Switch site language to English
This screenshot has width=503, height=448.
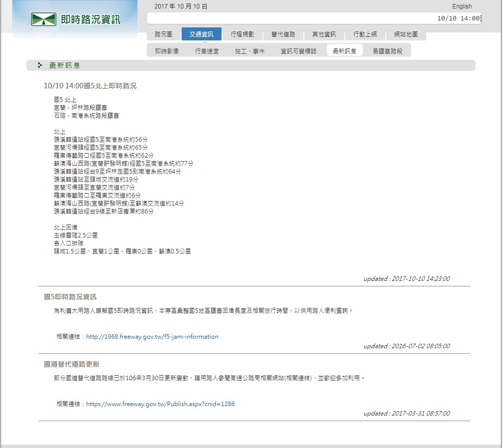462,6
